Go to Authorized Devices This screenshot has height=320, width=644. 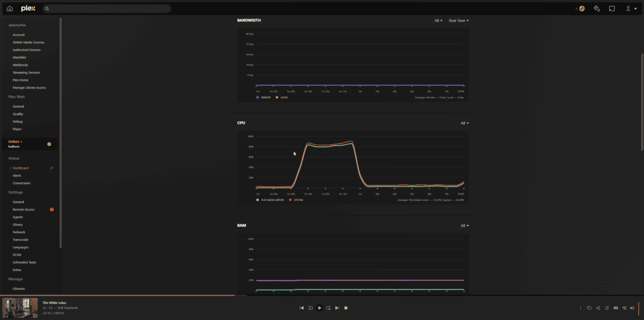[26, 49]
